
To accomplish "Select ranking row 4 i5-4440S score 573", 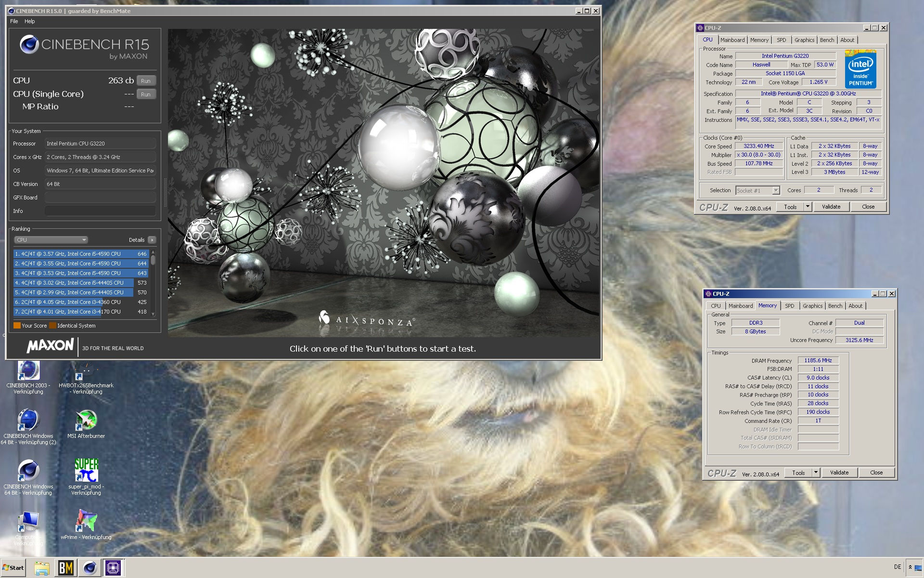I will pos(81,283).
